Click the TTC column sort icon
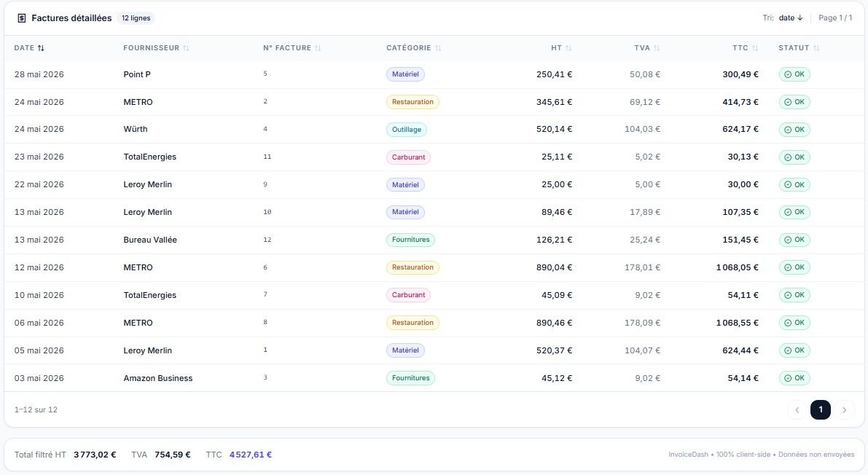 [x=755, y=48]
